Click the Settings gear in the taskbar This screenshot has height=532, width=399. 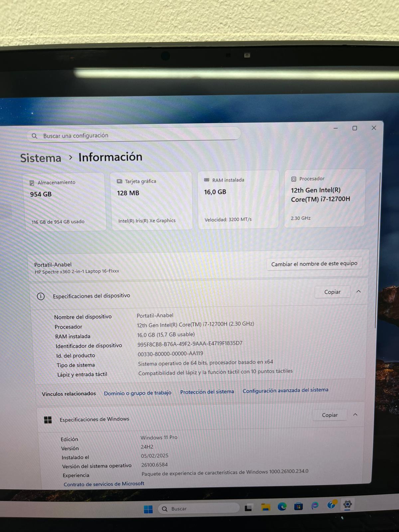tap(347, 504)
